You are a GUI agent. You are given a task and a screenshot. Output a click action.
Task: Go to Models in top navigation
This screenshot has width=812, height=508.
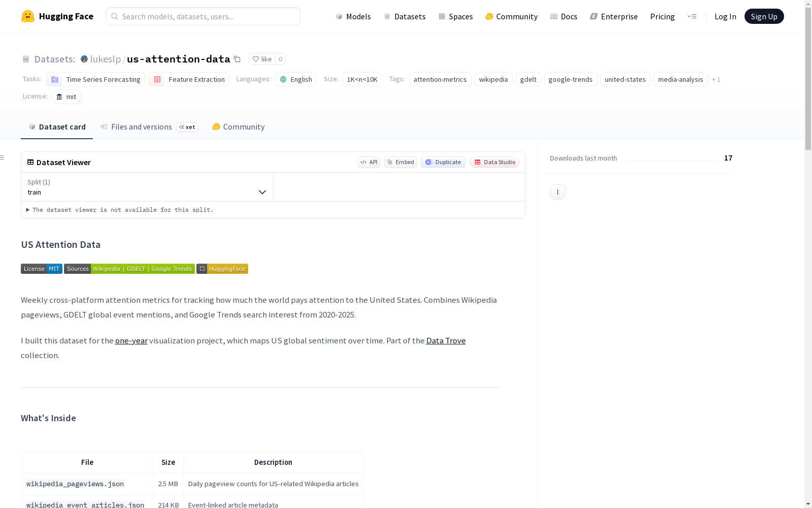click(353, 16)
